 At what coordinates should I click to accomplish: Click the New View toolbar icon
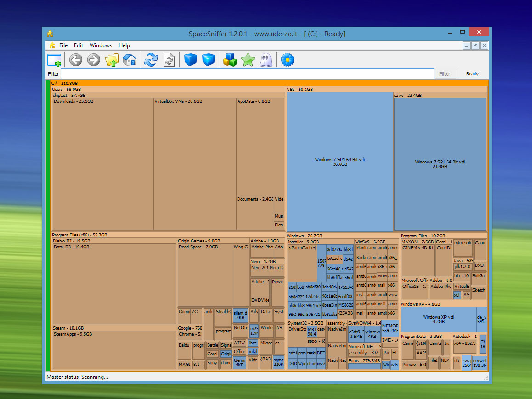[x=54, y=60]
